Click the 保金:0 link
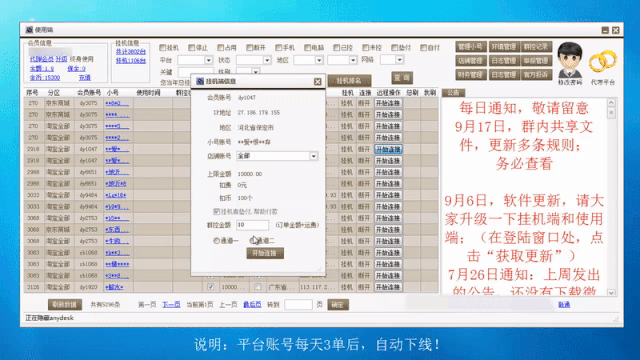 click(76, 69)
